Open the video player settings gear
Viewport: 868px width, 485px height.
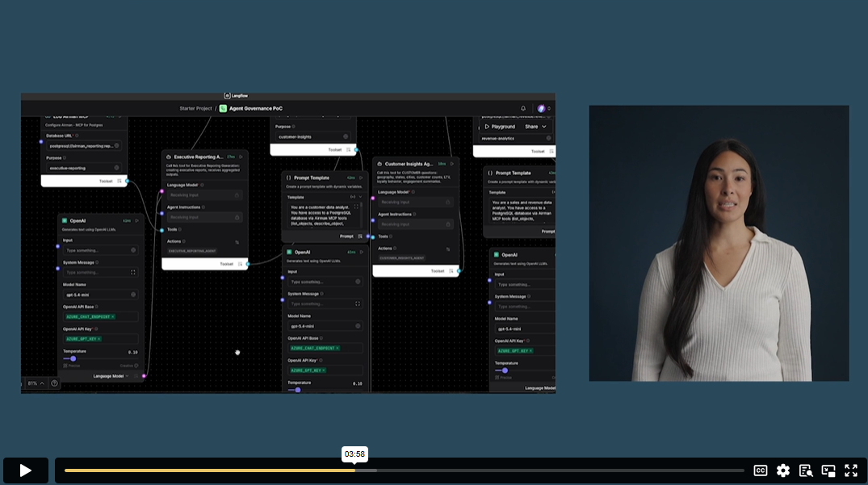click(782, 470)
